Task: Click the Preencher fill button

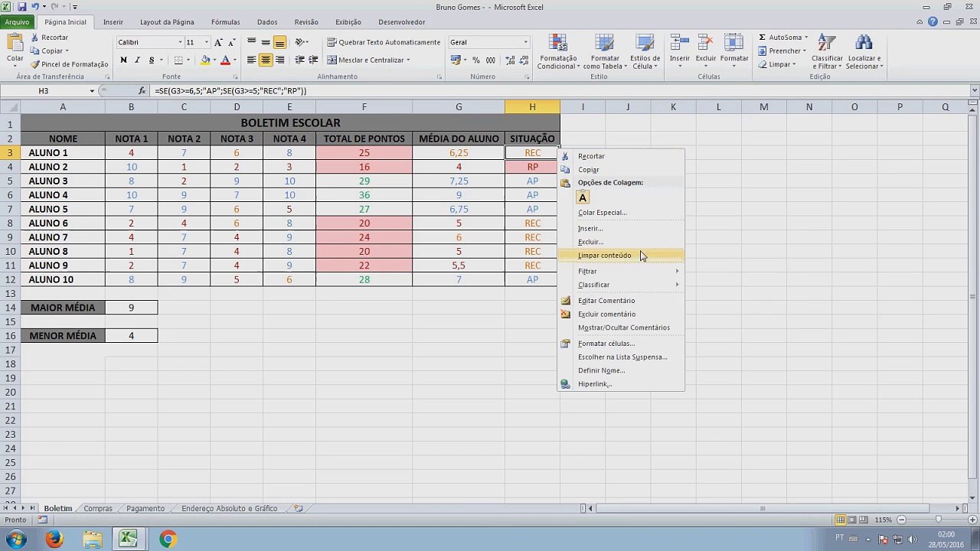Action: click(782, 51)
